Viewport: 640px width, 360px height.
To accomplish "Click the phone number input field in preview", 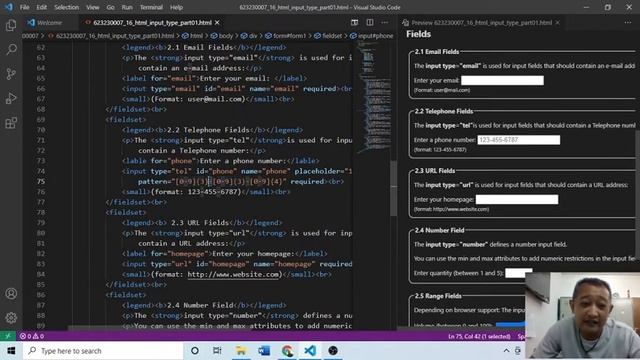I will coord(519,140).
